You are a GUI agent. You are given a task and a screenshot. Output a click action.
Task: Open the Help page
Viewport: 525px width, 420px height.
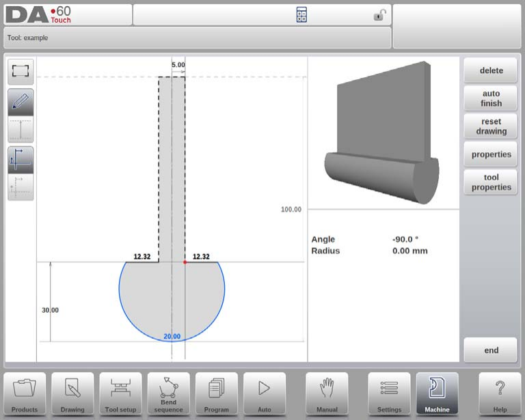click(500, 394)
